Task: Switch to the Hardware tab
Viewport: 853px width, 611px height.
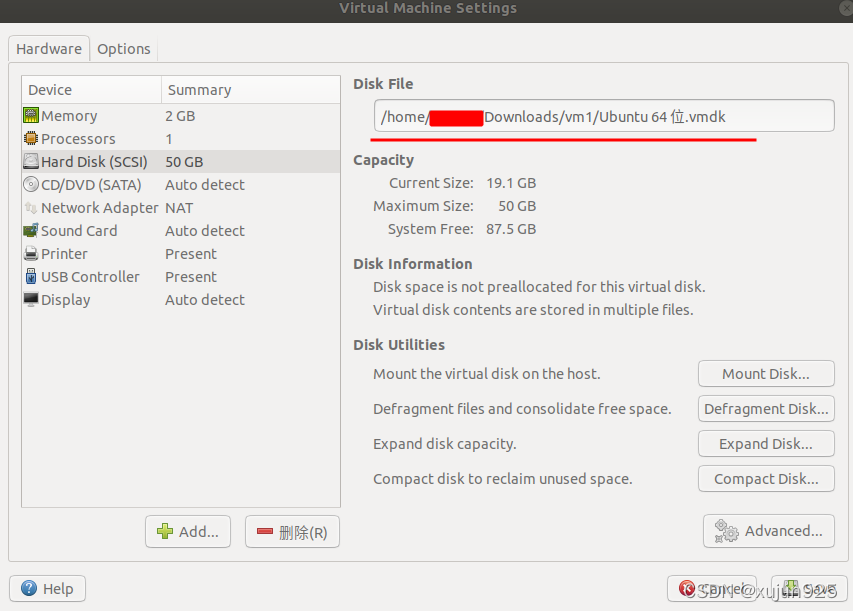Action: (x=49, y=48)
